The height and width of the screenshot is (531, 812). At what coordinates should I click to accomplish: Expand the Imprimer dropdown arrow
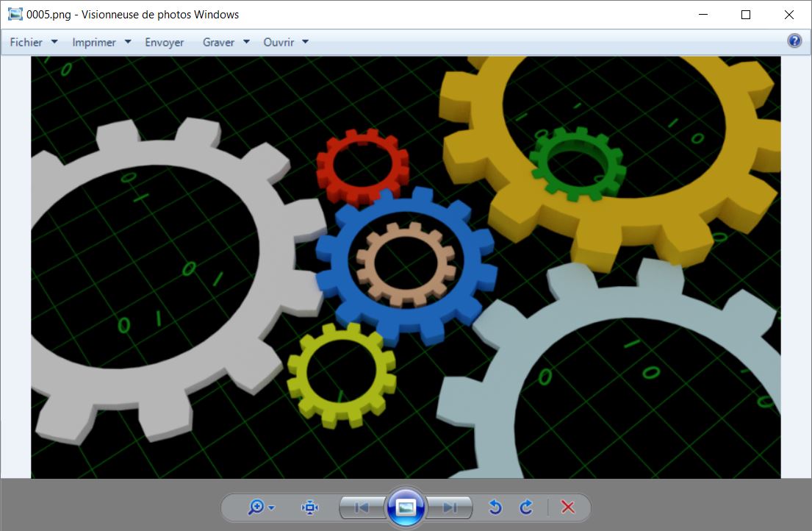[x=128, y=42]
